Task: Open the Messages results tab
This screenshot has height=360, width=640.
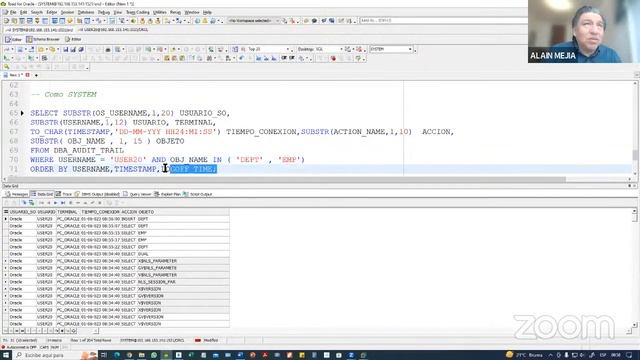Action: [17, 194]
